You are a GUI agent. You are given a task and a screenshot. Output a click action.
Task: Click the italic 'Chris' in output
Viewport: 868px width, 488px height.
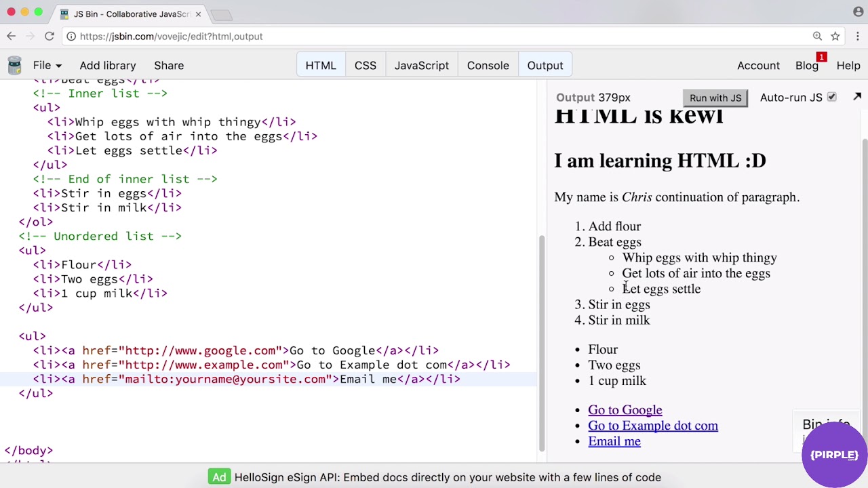pyautogui.click(x=637, y=197)
